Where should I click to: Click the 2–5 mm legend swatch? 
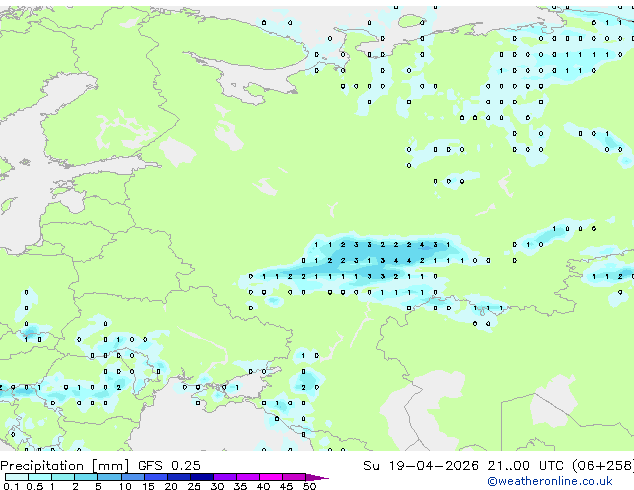pos(86,477)
